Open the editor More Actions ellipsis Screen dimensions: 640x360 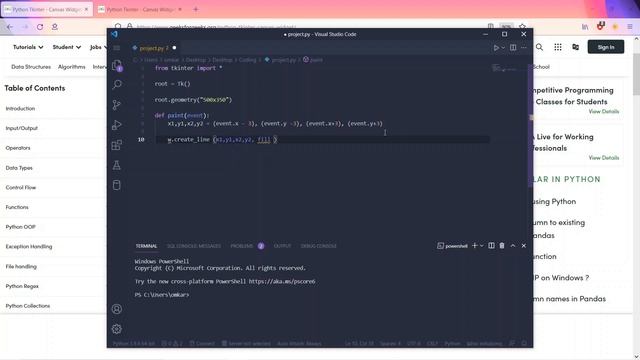click(x=524, y=47)
